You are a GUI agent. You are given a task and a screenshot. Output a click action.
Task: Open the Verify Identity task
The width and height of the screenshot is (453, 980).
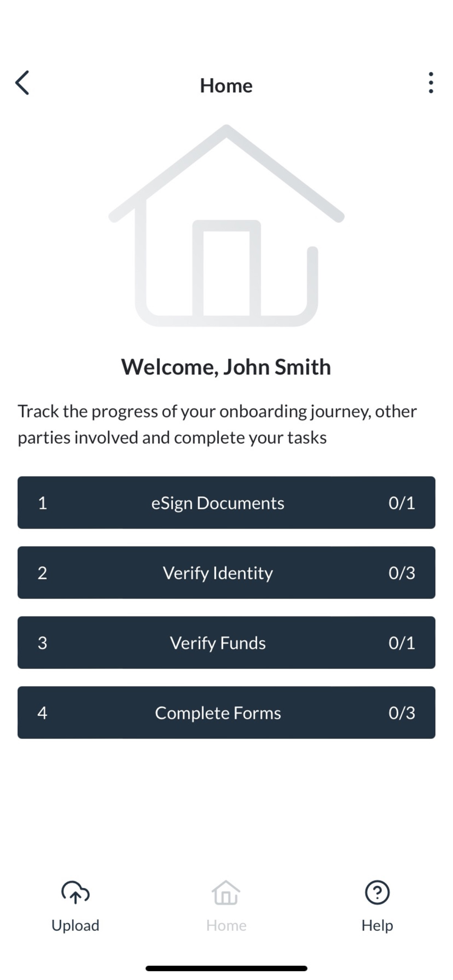tap(226, 572)
